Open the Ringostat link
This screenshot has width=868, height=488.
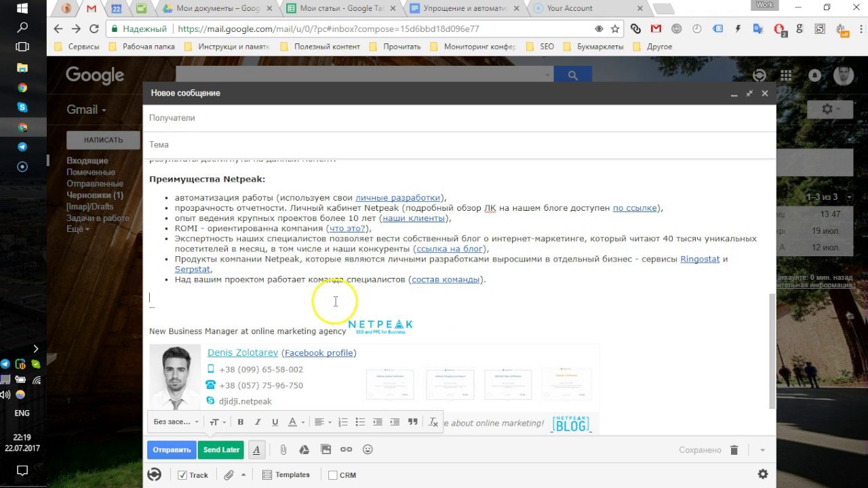pyautogui.click(x=700, y=259)
